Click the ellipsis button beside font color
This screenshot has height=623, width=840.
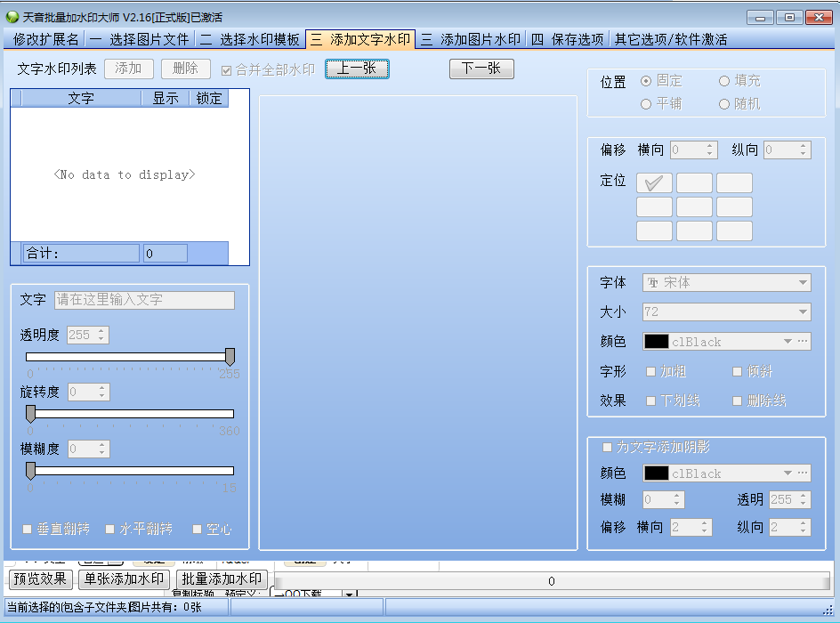tap(803, 342)
